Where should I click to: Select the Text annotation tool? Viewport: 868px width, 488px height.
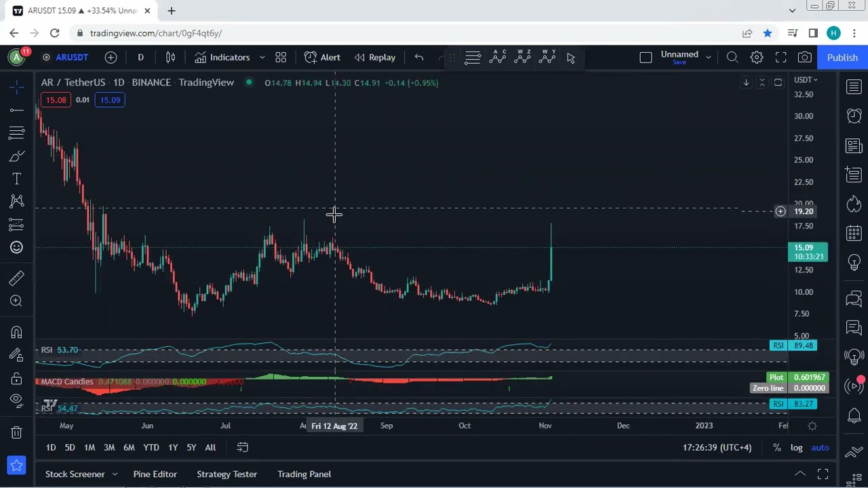click(17, 179)
